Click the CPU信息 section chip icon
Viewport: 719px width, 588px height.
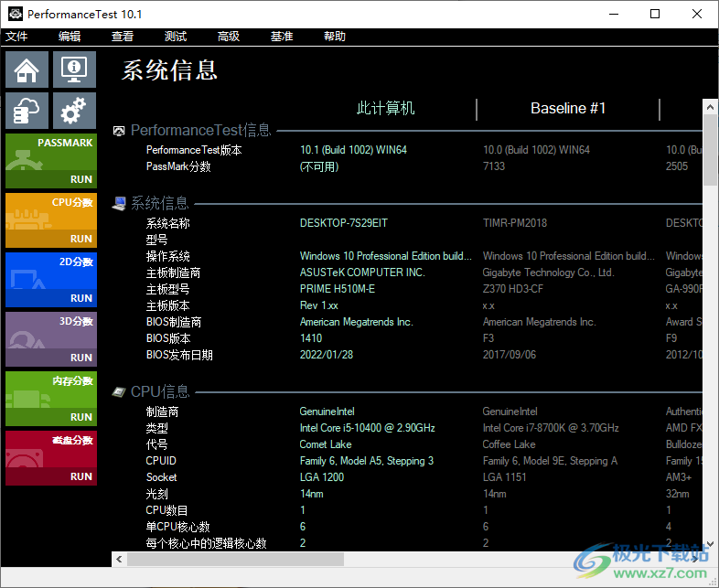click(x=119, y=392)
